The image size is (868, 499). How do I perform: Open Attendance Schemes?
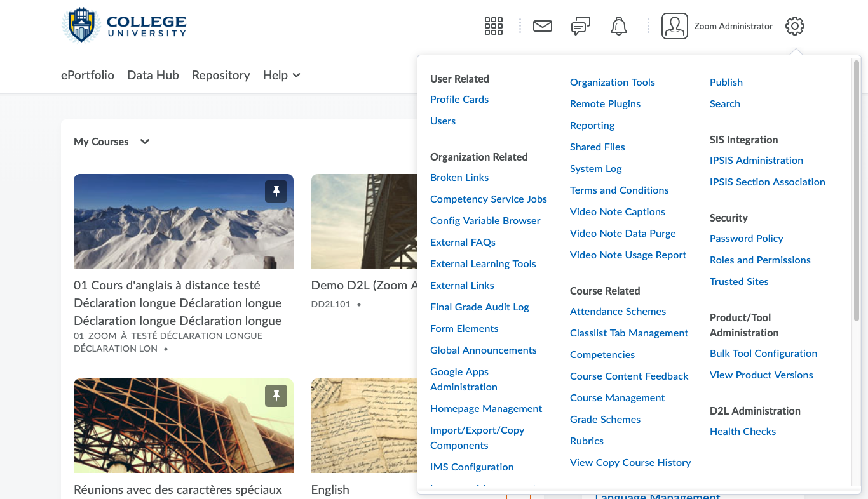(x=618, y=312)
